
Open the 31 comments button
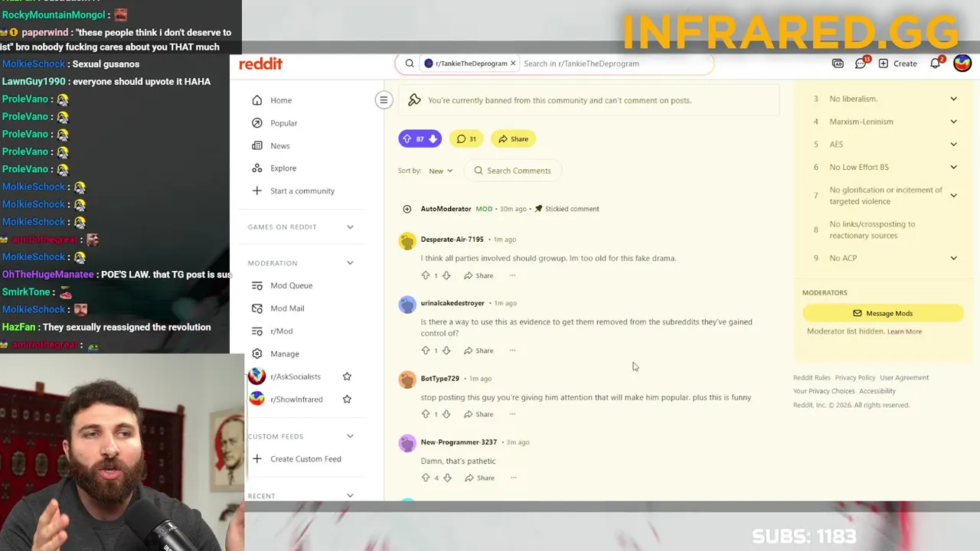[466, 139]
